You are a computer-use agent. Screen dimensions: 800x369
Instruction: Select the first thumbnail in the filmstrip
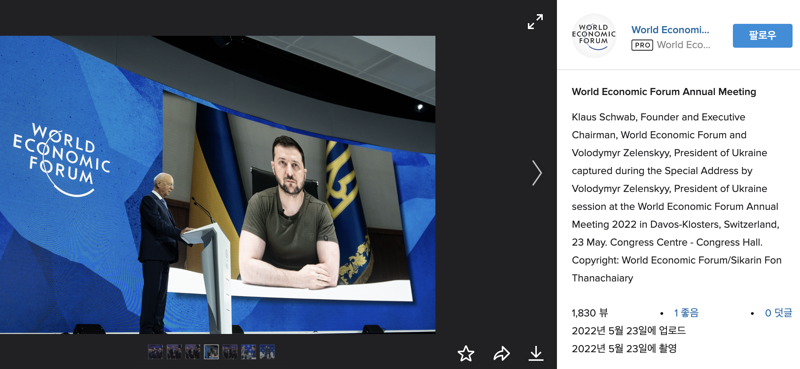point(156,352)
